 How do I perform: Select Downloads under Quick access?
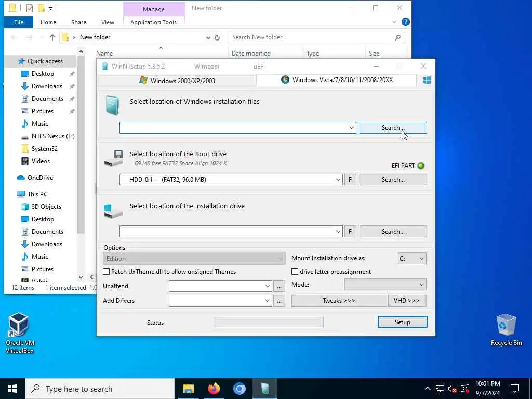[47, 86]
